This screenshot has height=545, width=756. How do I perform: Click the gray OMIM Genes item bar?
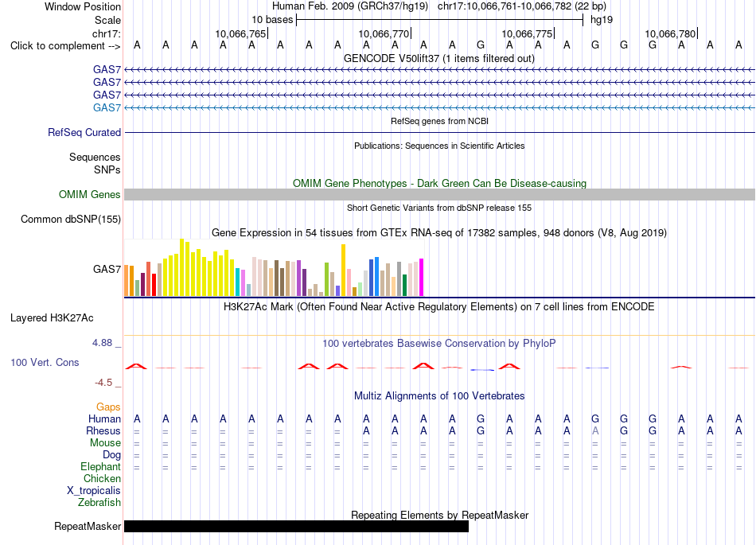pyautogui.click(x=439, y=194)
